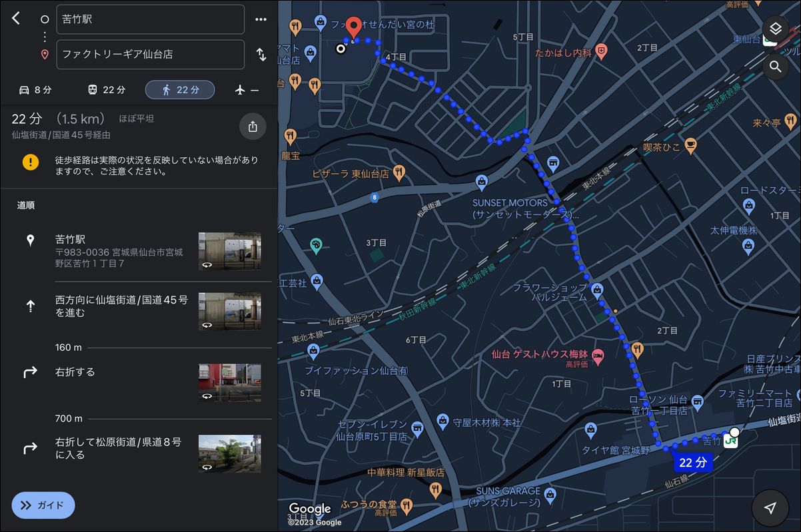This screenshot has height=532, width=801.
Task: Start guidance with the ガイド button
Action: pos(43,505)
